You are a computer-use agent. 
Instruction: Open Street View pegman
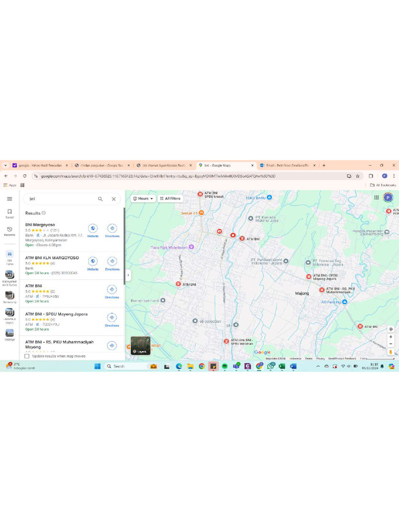391,352
